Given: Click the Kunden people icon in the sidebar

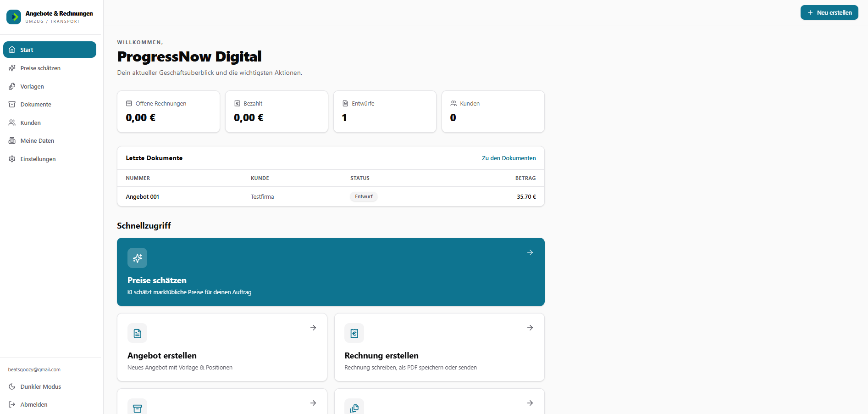Looking at the screenshot, I should 12,123.
